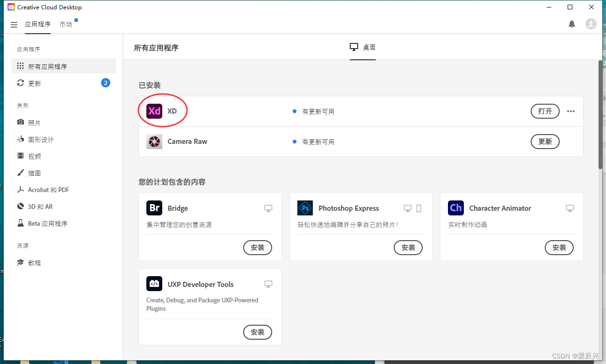Click the brush icon beside 插图
This screenshot has width=606, height=364.
pos(21,172)
